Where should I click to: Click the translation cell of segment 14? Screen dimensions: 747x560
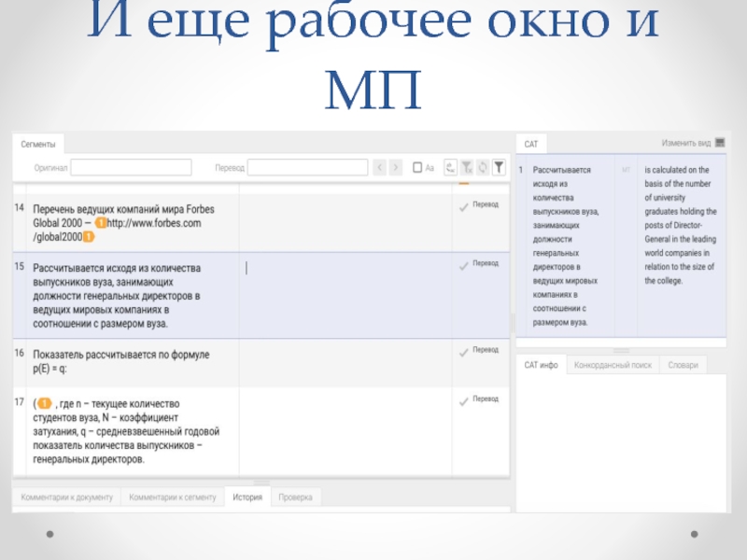tap(345, 223)
